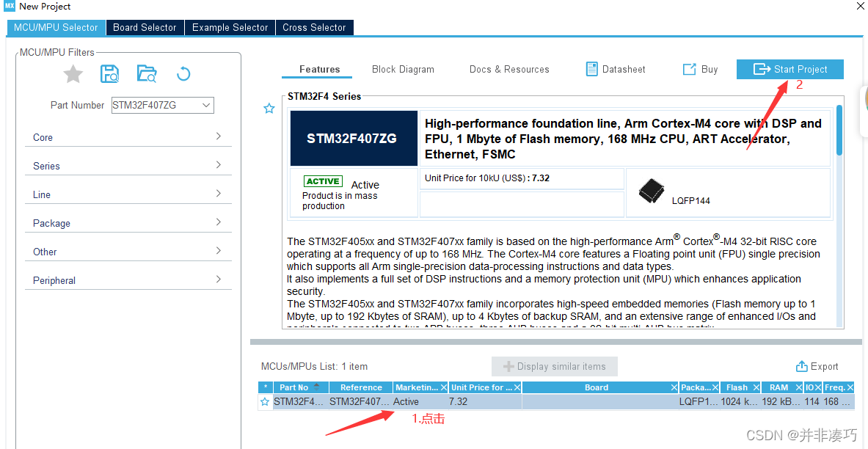The image size is (868, 449).
Task: Click the save search filter icon
Action: point(109,73)
